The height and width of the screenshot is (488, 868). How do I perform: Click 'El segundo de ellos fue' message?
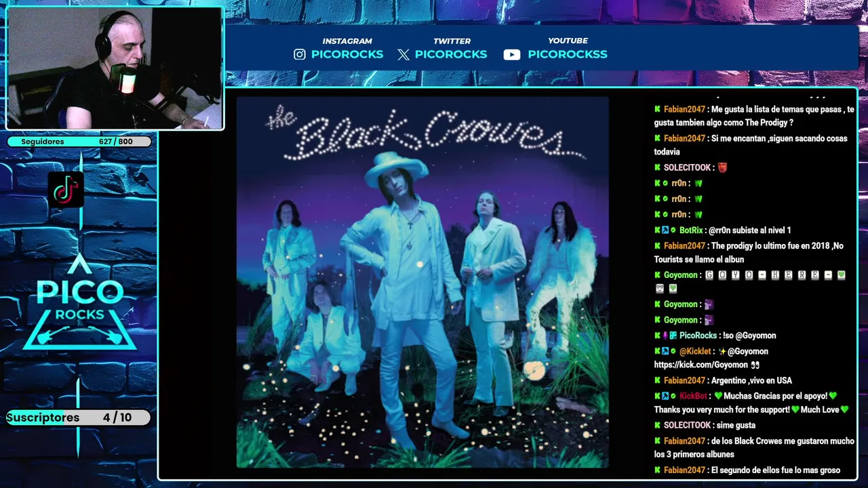click(x=776, y=470)
